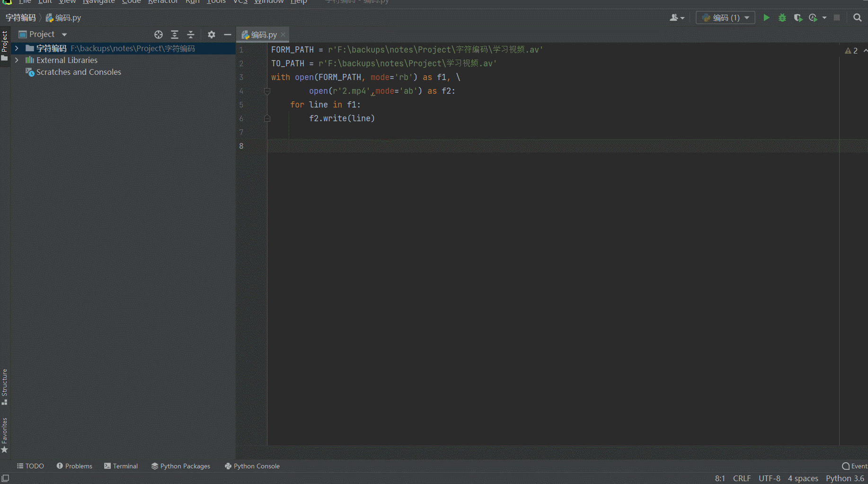Screen dimensions: 868x484
Task: Expand all items in Project panel
Action: coord(175,35)
